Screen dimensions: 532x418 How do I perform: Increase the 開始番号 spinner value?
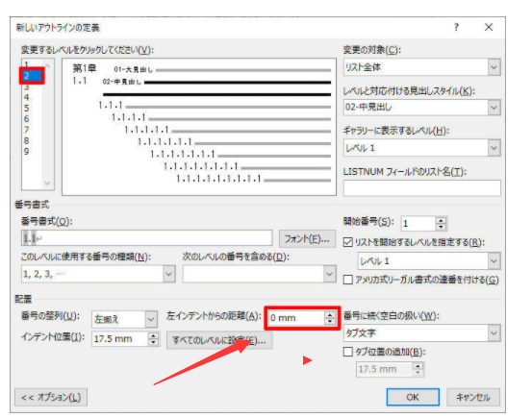tap(441, 220)
